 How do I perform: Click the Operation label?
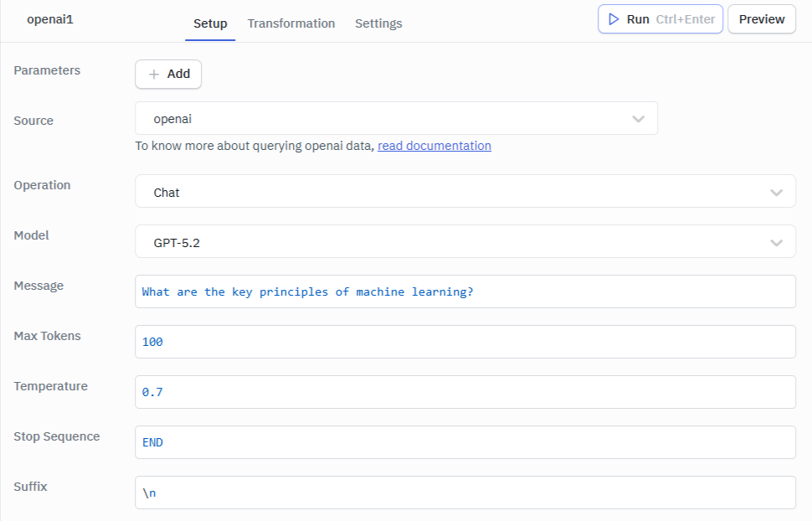(42, 186)
